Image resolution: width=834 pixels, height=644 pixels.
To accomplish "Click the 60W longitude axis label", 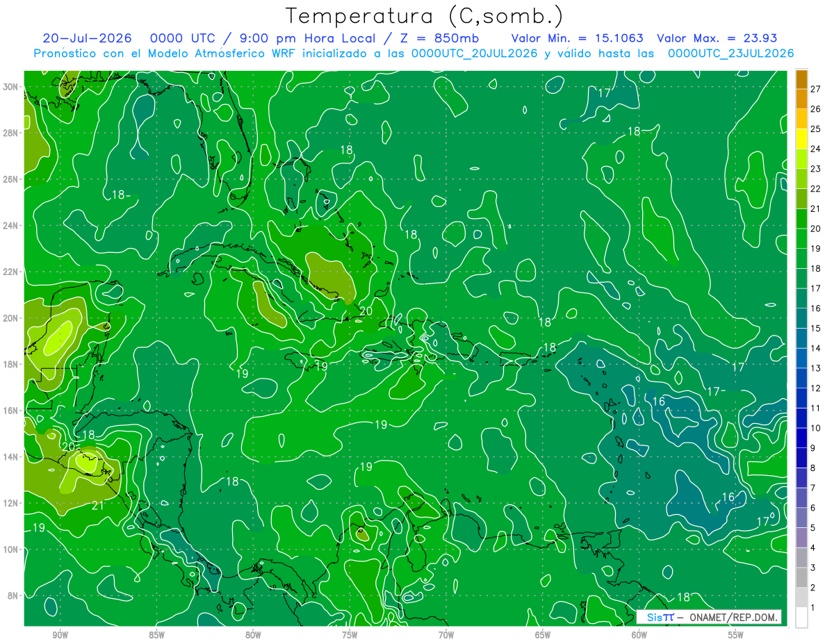I will (x=639, y=634).
